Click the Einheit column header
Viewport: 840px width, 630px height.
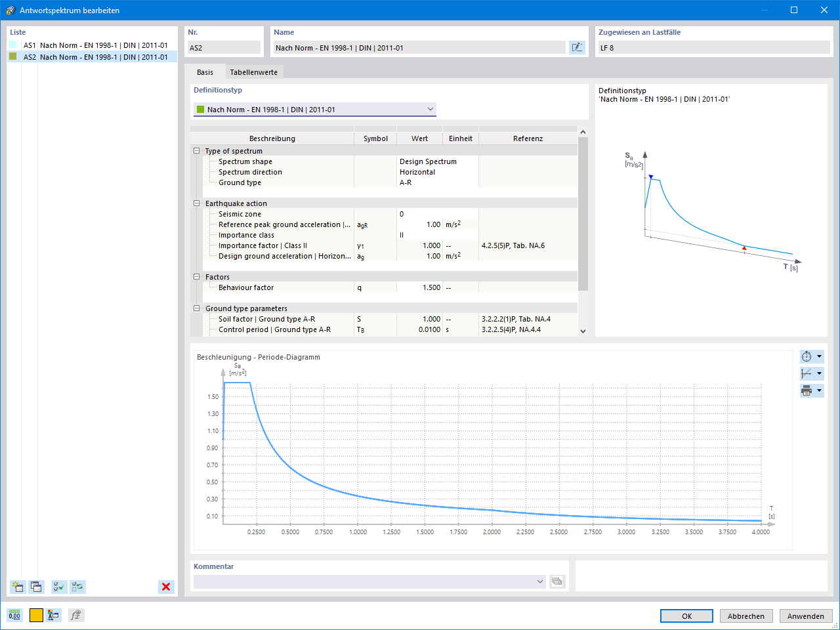click(461, 138)
